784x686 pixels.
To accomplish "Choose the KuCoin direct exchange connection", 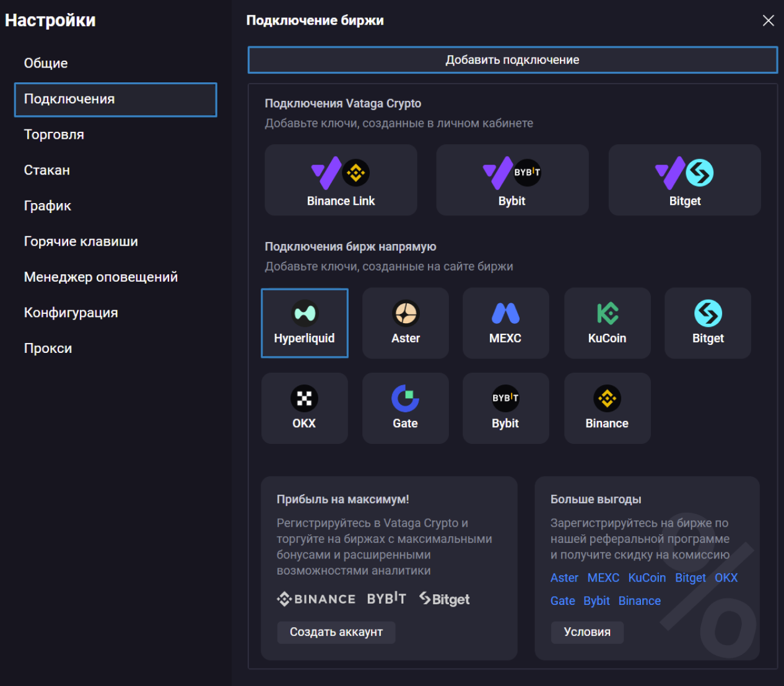I will tap(607, 323).
